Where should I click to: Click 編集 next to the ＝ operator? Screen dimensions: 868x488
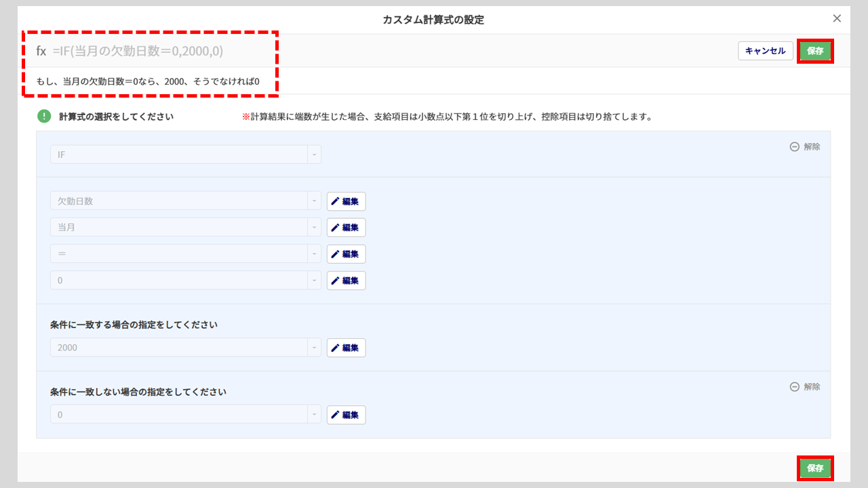[x=347, y=254]
